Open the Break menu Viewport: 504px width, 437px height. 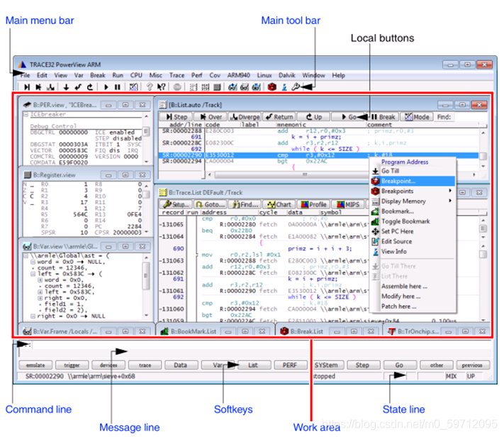tap(98, 75)
